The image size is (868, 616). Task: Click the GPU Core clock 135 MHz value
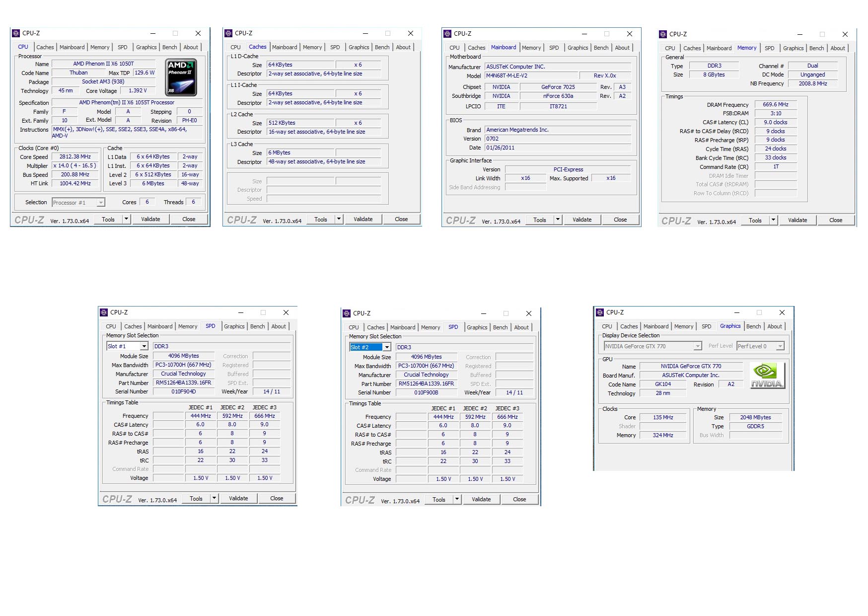click(663, 417)
